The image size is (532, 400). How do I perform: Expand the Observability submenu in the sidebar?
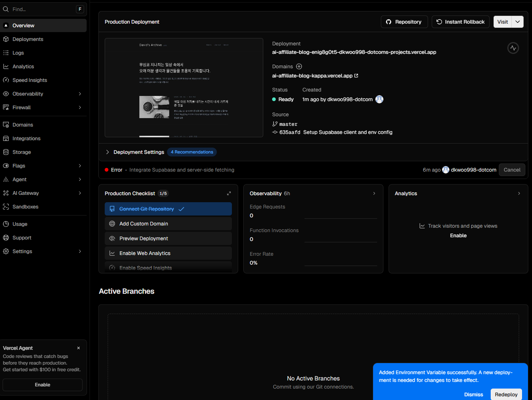click(x=80, y=94)
